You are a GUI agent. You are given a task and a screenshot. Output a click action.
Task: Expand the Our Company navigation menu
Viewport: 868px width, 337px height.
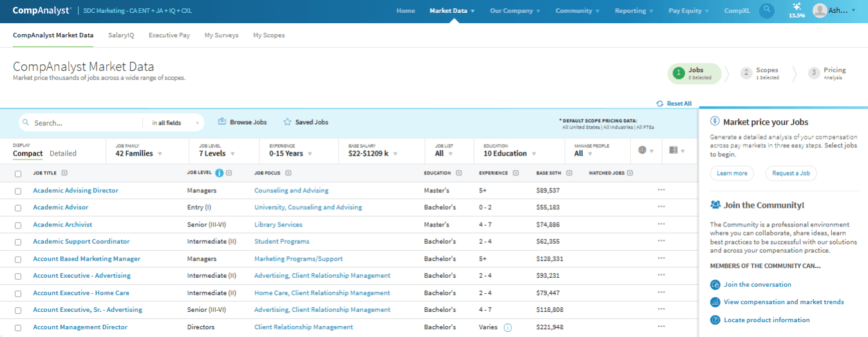click(514, 11)
